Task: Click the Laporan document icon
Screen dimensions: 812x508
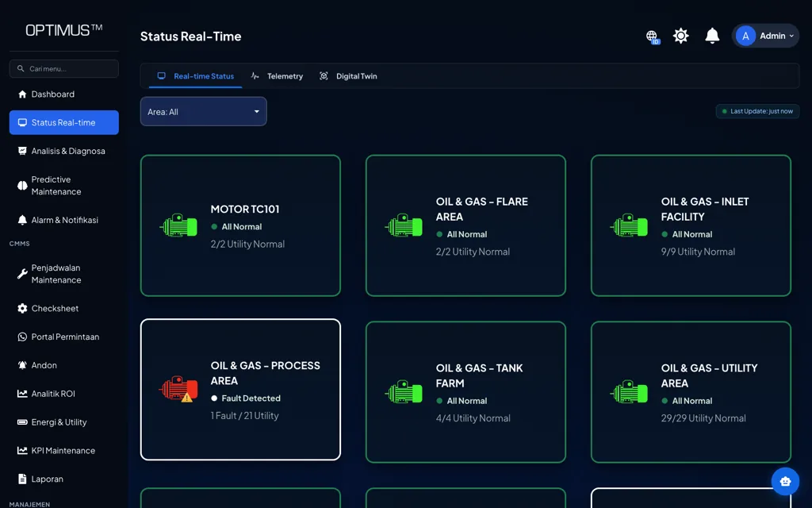Action: [x=22, y=479]
